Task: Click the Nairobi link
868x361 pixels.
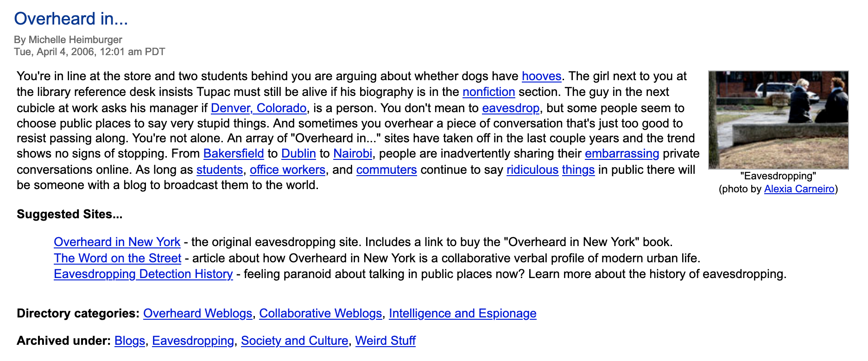Action: [353, 153]
